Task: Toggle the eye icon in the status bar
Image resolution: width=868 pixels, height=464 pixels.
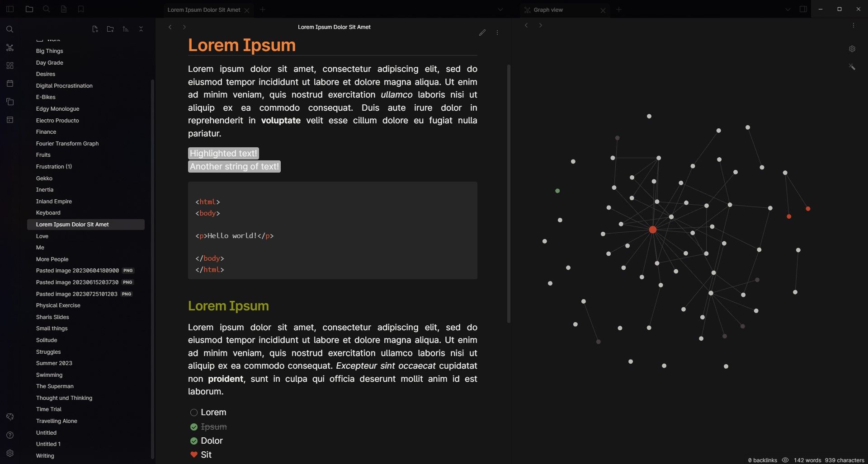Action: 786,460
